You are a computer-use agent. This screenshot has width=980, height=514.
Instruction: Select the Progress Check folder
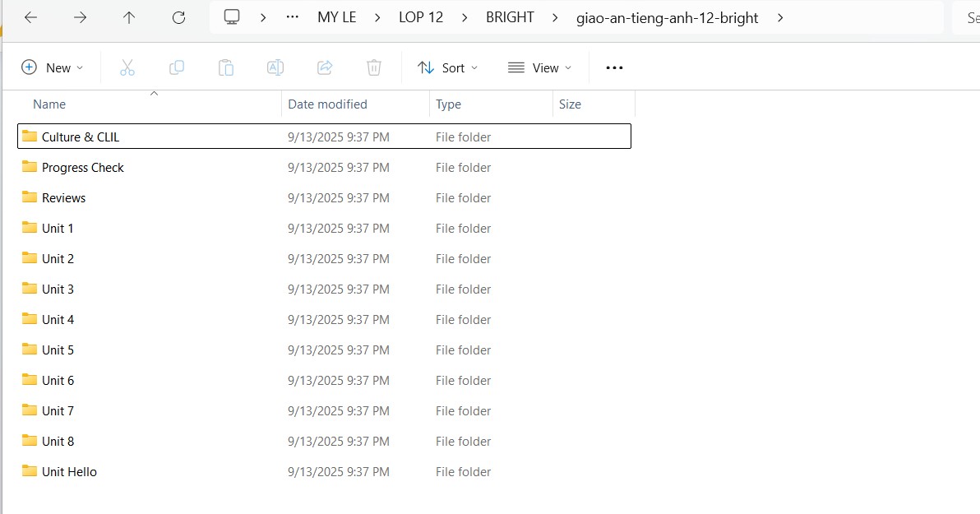coord(82,168)
